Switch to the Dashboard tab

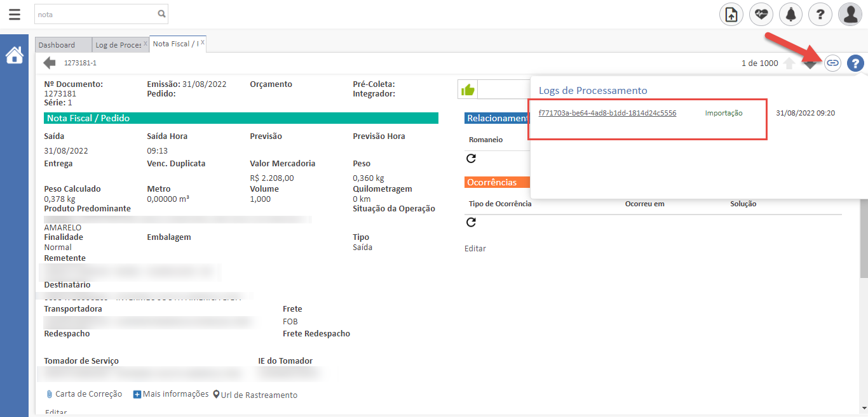57,45
